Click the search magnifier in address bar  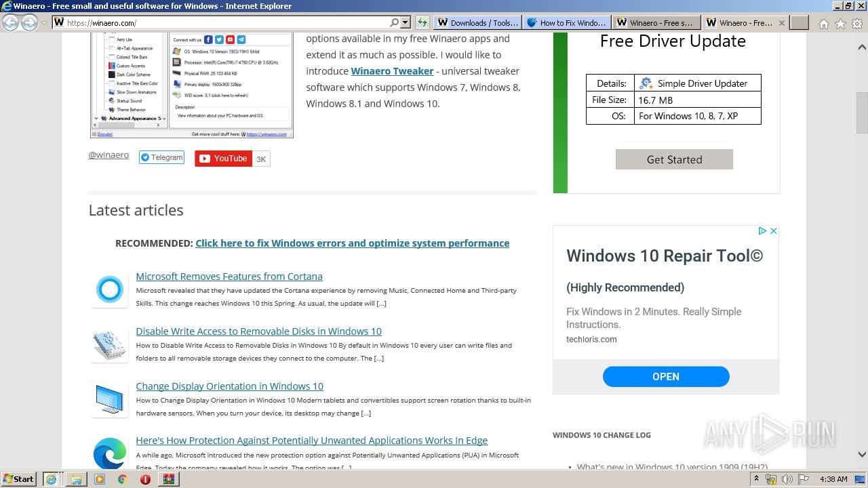395,22
